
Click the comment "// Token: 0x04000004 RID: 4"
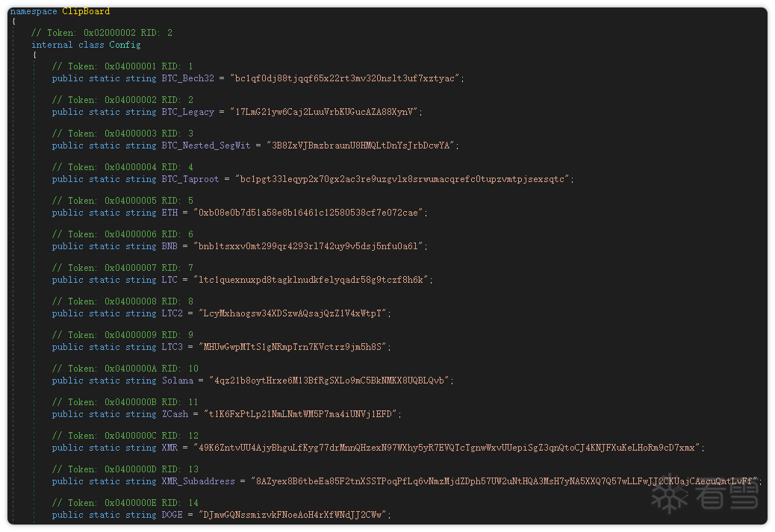122,167
